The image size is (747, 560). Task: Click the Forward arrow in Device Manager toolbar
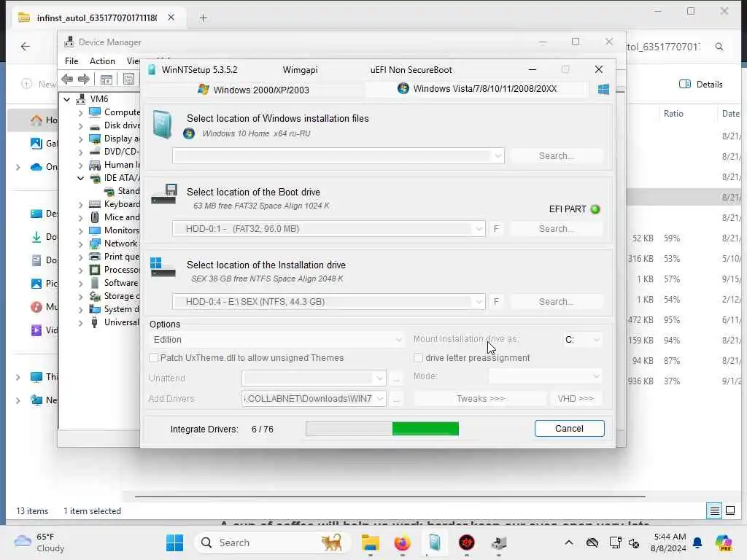point(83,79)
